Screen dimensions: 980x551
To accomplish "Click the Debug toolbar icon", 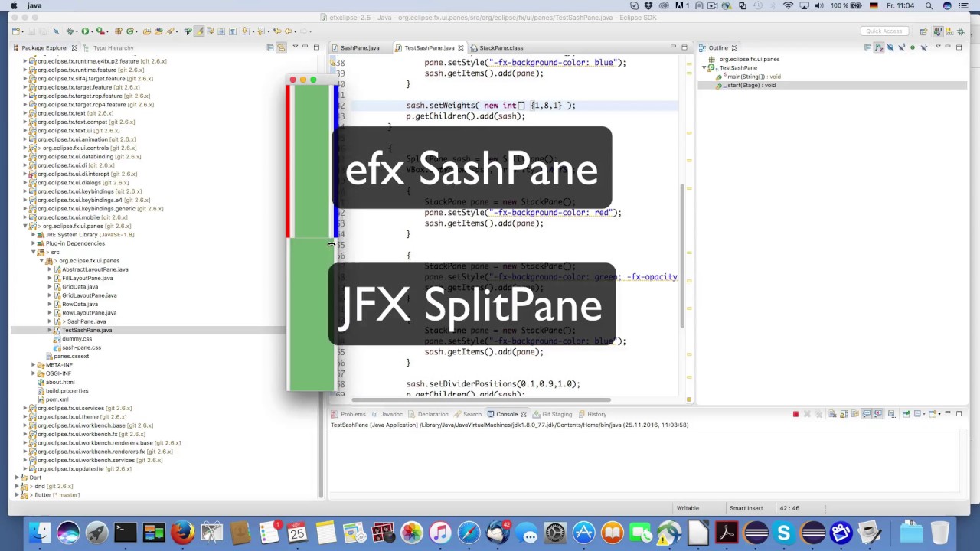I will click(x=70, y=31).
